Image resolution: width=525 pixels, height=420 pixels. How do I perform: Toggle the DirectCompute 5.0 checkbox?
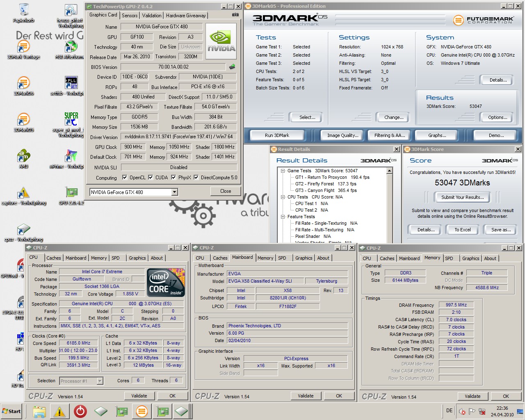[x=196, y=178]
